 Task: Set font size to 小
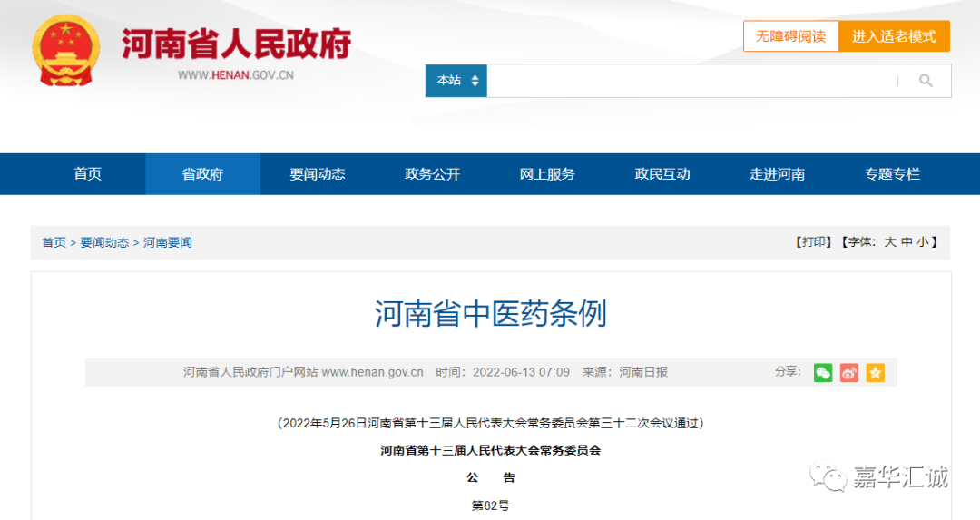click(x=922, y=242)
